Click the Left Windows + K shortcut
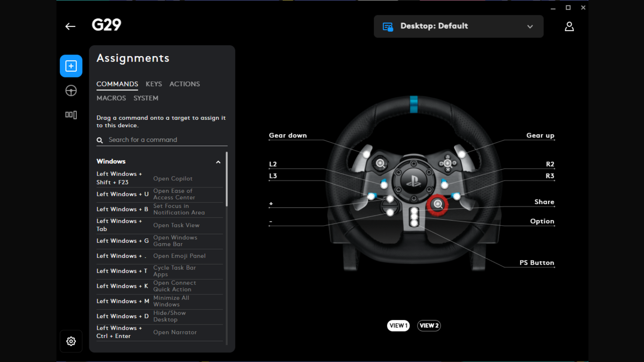Screen dimensions: 644x362 (x=122, y=286)
